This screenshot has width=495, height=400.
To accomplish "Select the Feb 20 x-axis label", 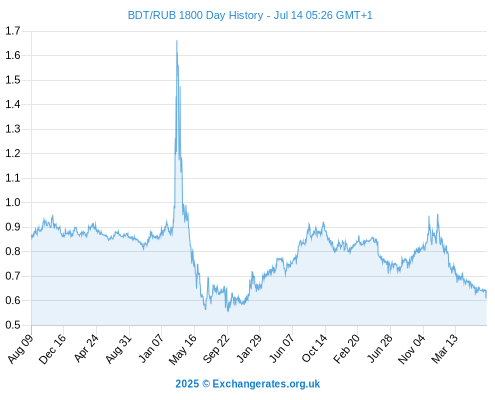I will point(346,349).
